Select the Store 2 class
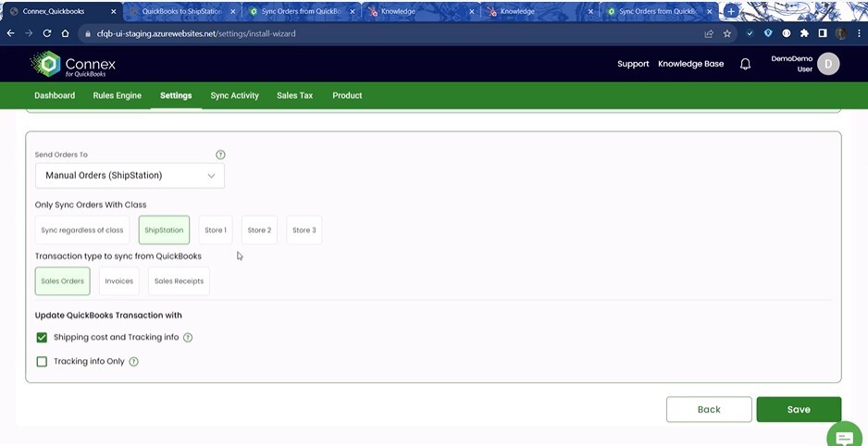Image resolution: width=868 pixels, height=446 pixels. tap(259, 230)
